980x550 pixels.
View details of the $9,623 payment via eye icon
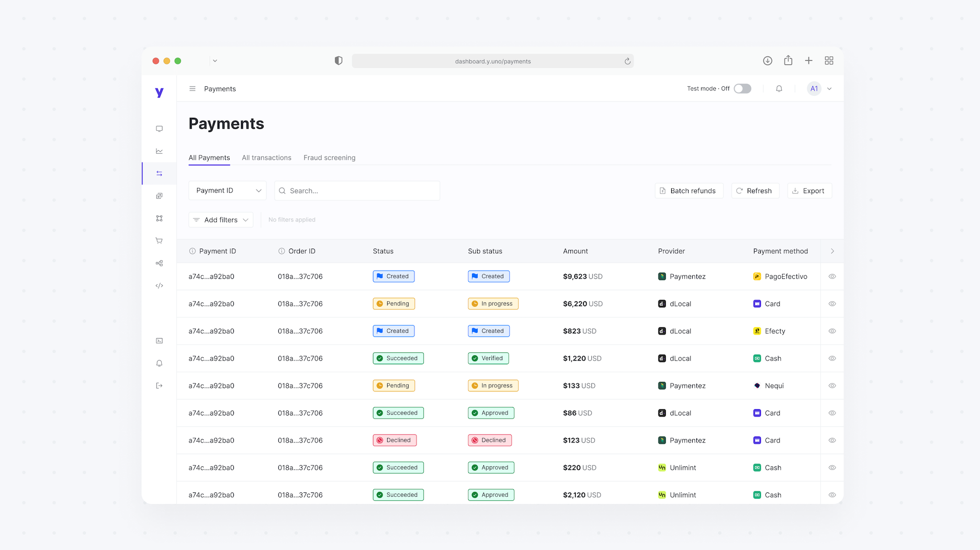832,276
